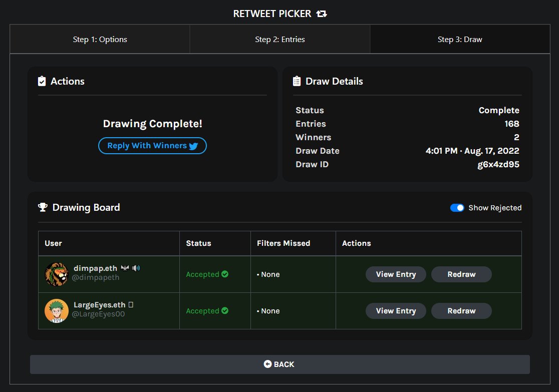The height and width of the screenshot is (392, 559).
Task: Redraw the LargeEyes.eth winner
Action: click(461, 311)
